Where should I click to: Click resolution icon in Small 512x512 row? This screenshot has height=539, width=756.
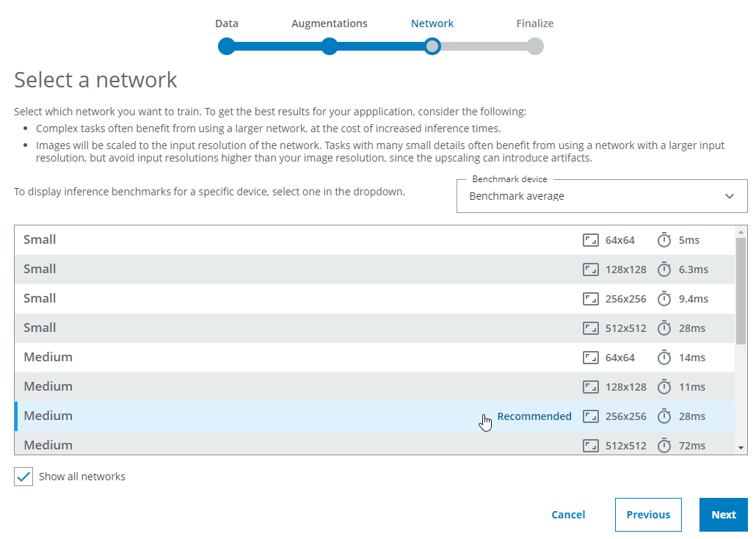pos(591,328)
